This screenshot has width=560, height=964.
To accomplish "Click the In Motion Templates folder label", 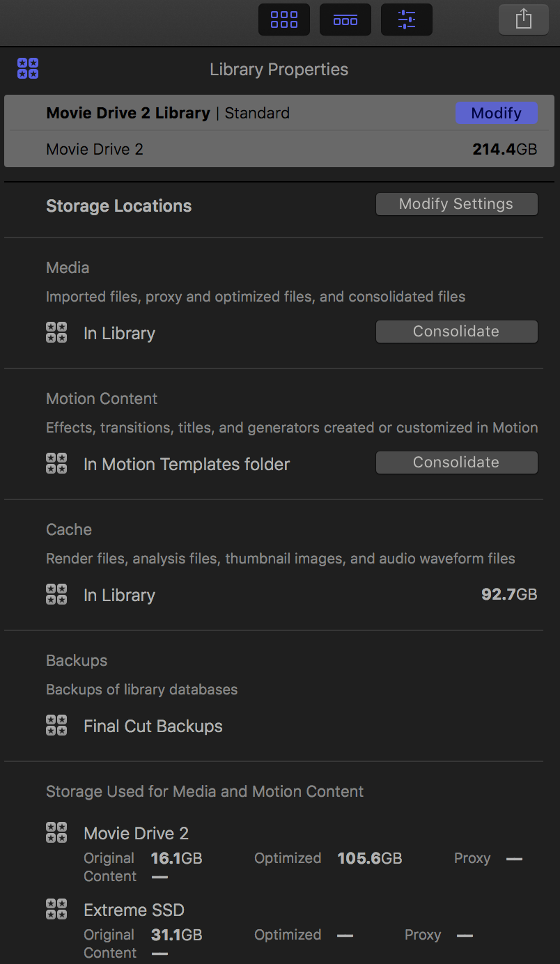I will (187, 464).
